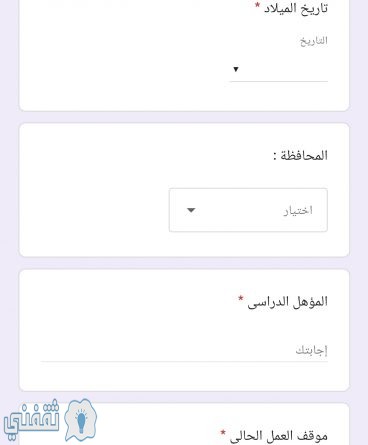The height and width of the screenshot is (445, 368).
Task: Click the underline of the إجابتك text field
Action: (184, 361)
